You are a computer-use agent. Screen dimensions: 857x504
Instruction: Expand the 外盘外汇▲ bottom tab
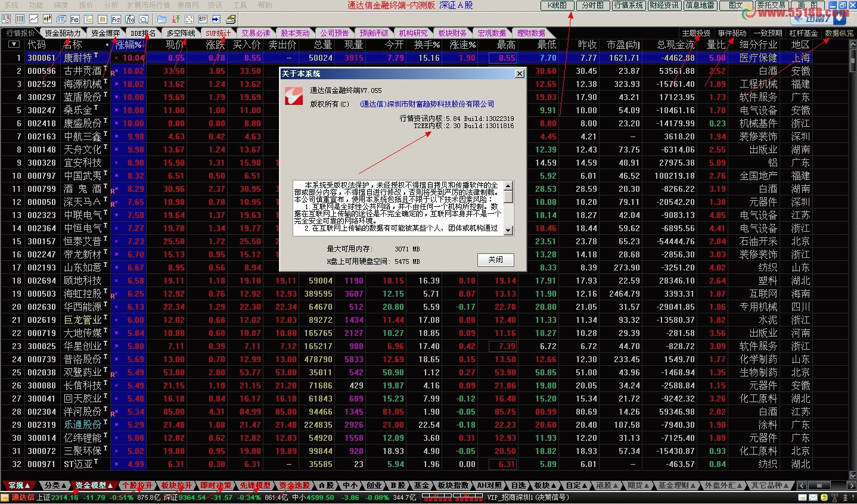(724, 486)
